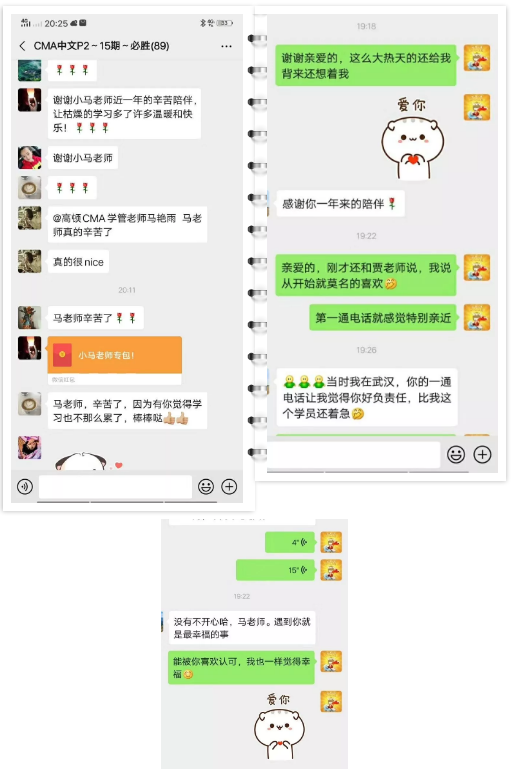Image resolution: width=522 pixels, height=784 pixels.
Task: Tap the 爱你 cat sticker in right chat
Action: click(x=412, y=138)
